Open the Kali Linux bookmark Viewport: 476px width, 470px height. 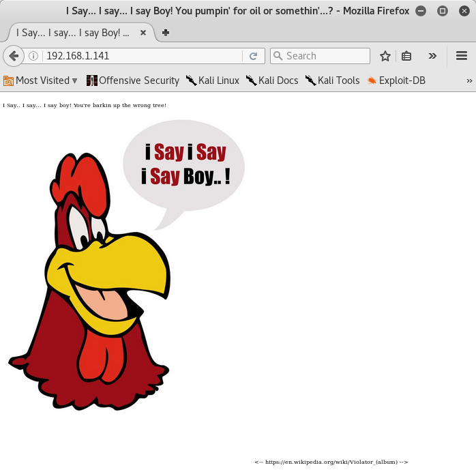(213, 80)
